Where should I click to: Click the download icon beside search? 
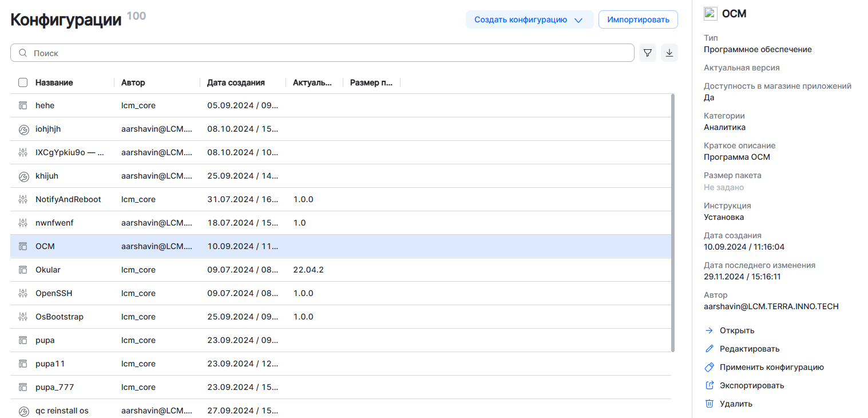tap(669, 53)
